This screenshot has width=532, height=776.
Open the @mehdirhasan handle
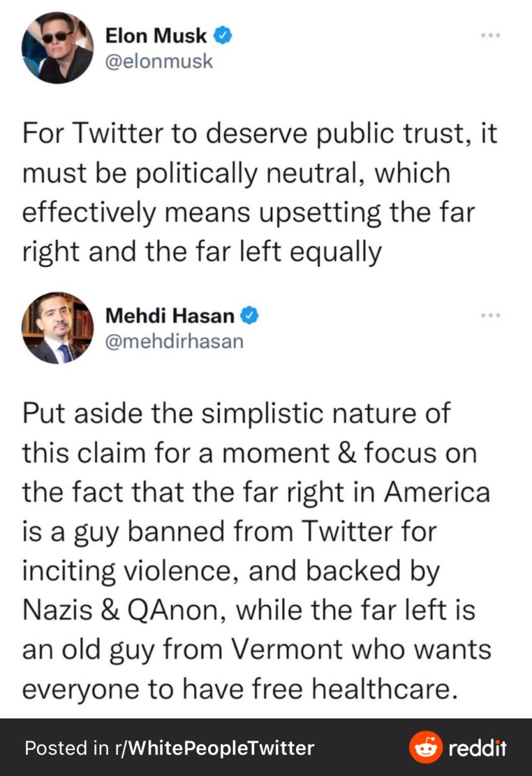[174, 341]
